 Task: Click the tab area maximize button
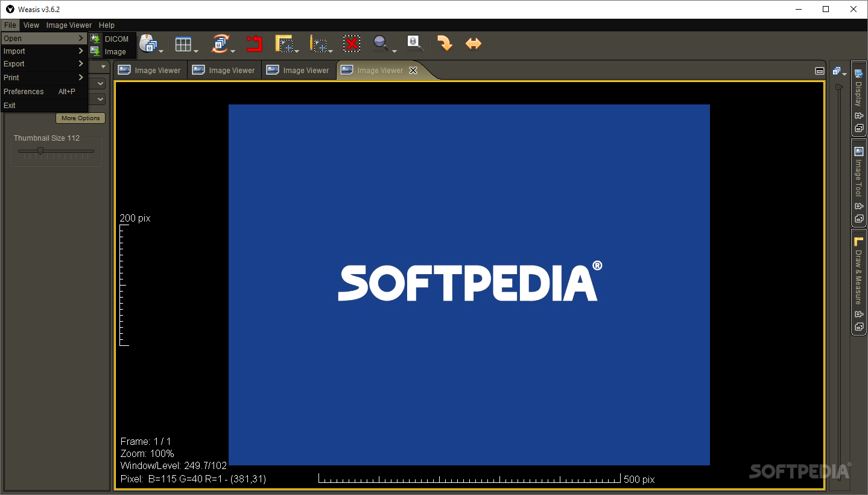click(819, 71)
